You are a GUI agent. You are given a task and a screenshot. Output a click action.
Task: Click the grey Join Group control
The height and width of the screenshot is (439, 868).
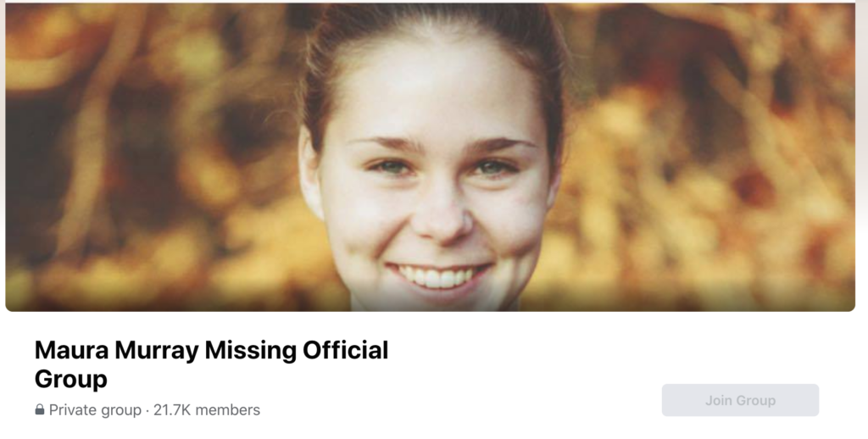[x=740, y=400]
